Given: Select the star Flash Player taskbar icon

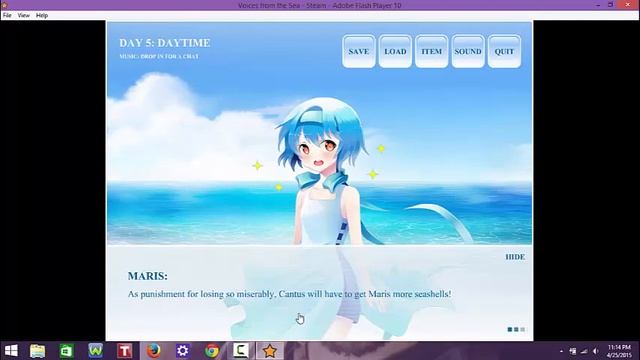Looking at the screenshot, I should (270, 351).
